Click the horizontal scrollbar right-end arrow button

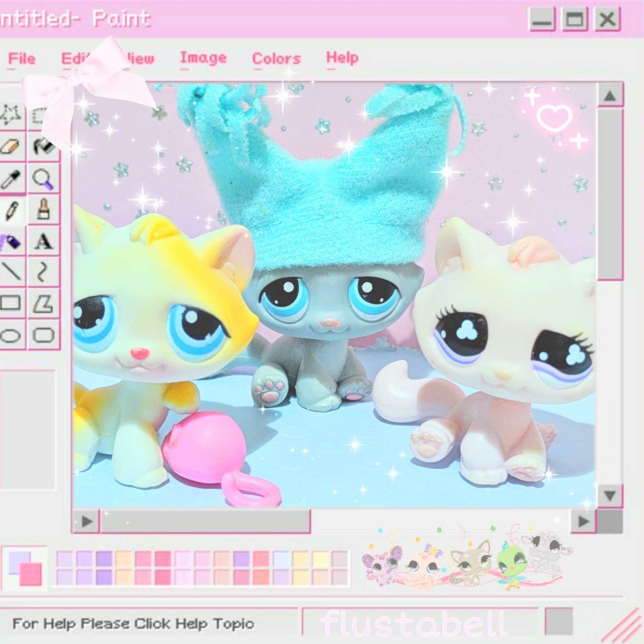(x=583, y=522)
